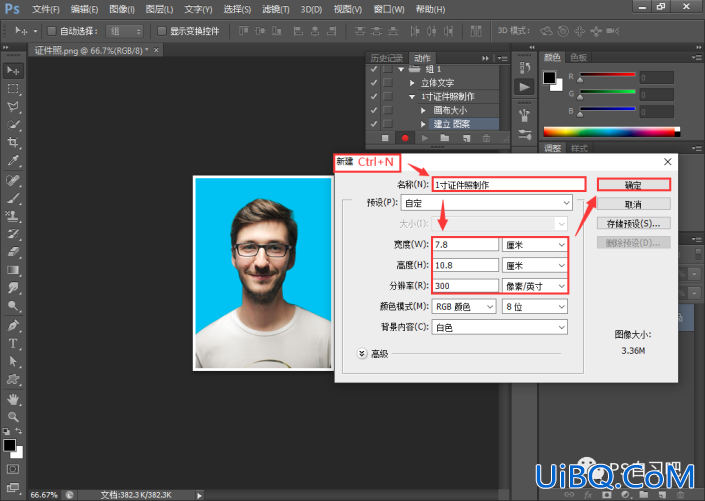Viewport: 705px width, 501px height.
Task: Open 背景内容 dropdown showing 白色
Action: [x=500, y=327]
